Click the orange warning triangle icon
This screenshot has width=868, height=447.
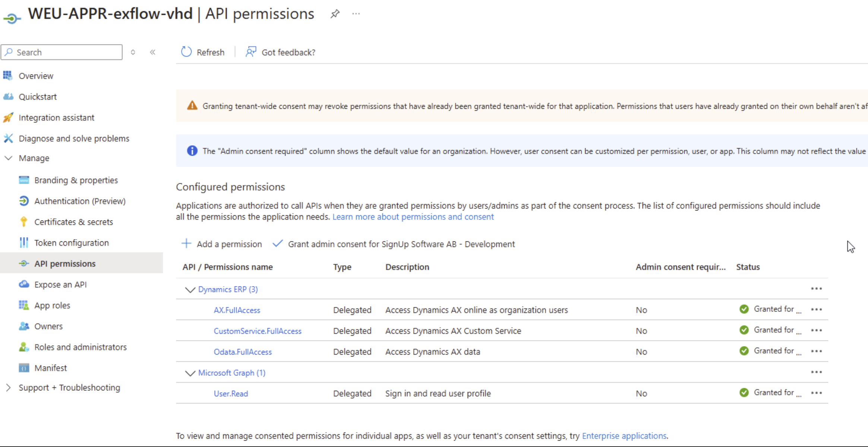click(x=192, y=106)
